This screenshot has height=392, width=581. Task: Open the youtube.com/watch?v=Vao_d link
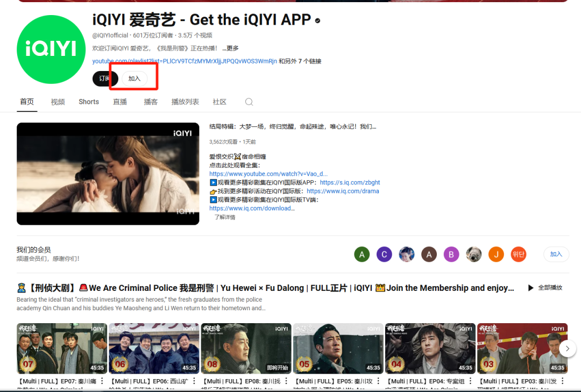[268, 174]
